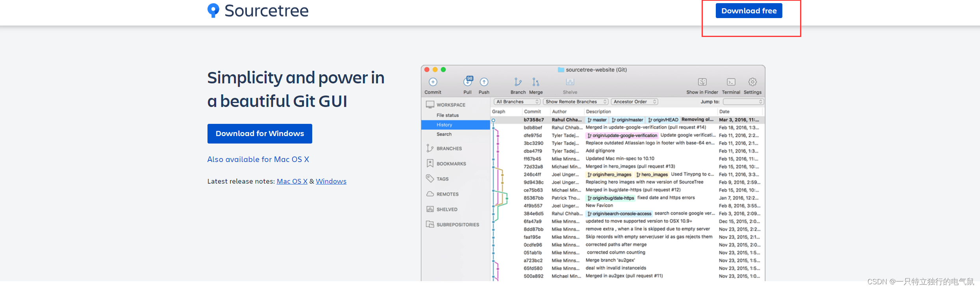Screen dimensions: 980x289
Task: Click the Commit column header
Action: (x=532, y=112)
